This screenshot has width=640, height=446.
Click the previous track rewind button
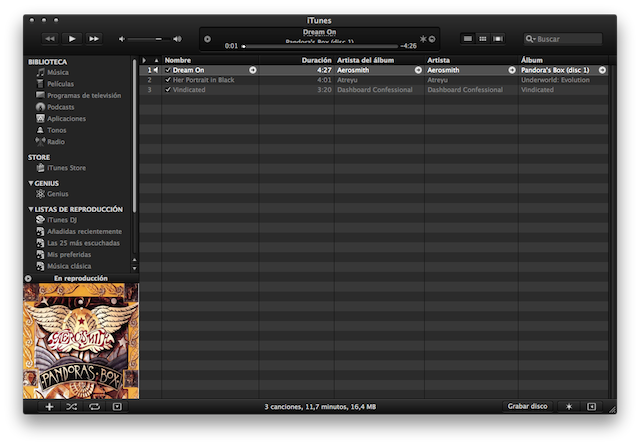50,39
